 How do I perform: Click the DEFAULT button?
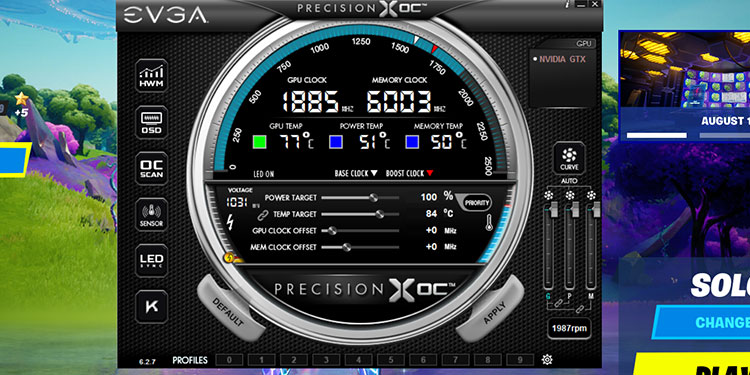(x=231, y=308)
